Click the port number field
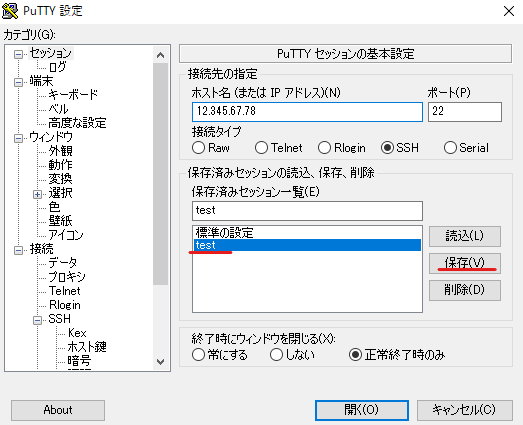This screenshot has width=523, height=425. tap(465, 112)
